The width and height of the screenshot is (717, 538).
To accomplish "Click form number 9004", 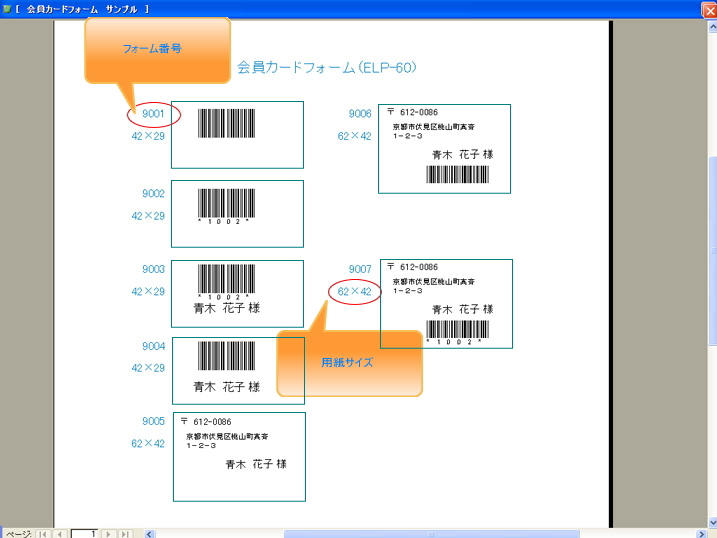I will pyautogui.click(x=153, y=346).
